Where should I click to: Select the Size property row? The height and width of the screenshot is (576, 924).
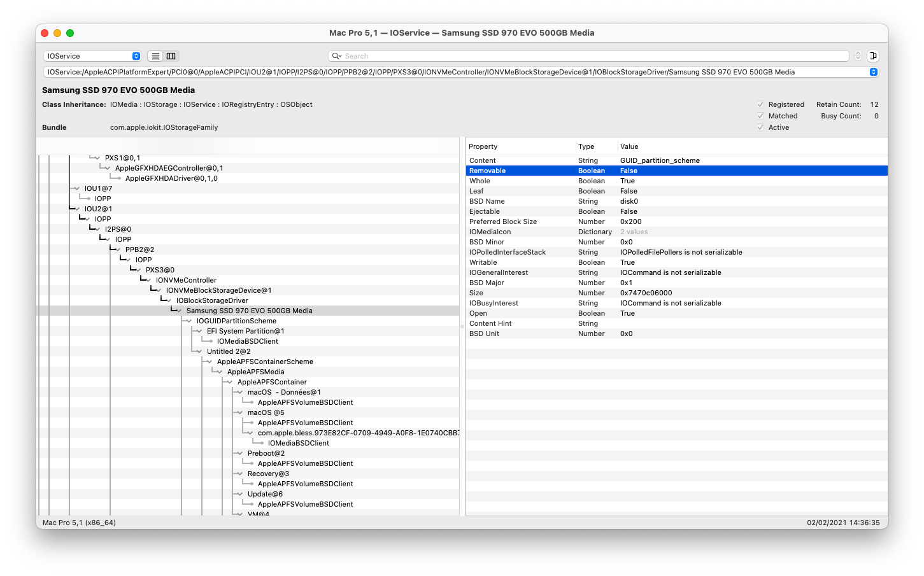[677, 293]
